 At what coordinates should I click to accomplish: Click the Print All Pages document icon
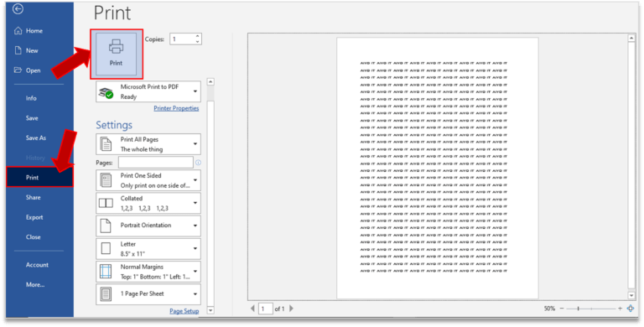106,144
